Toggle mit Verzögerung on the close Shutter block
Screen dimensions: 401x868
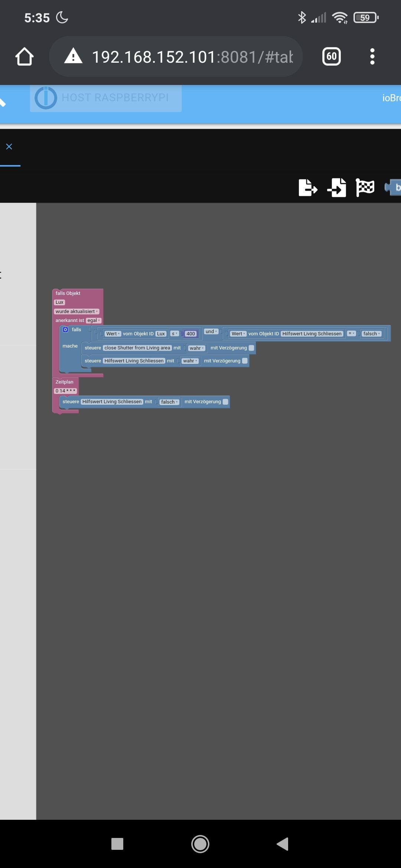point(251,348)
